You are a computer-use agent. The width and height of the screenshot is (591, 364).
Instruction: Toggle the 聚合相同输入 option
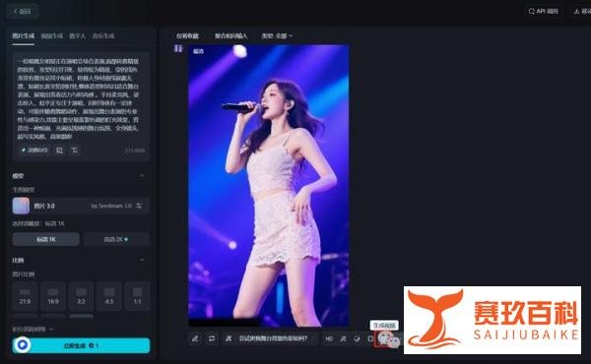(231, 36)
